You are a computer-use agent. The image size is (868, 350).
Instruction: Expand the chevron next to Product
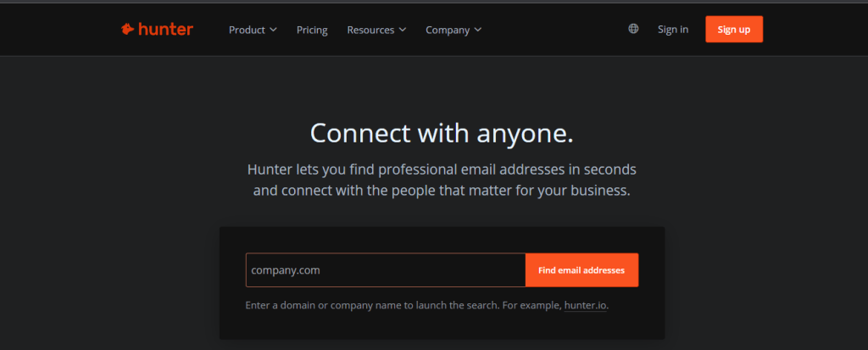point(273,30)
